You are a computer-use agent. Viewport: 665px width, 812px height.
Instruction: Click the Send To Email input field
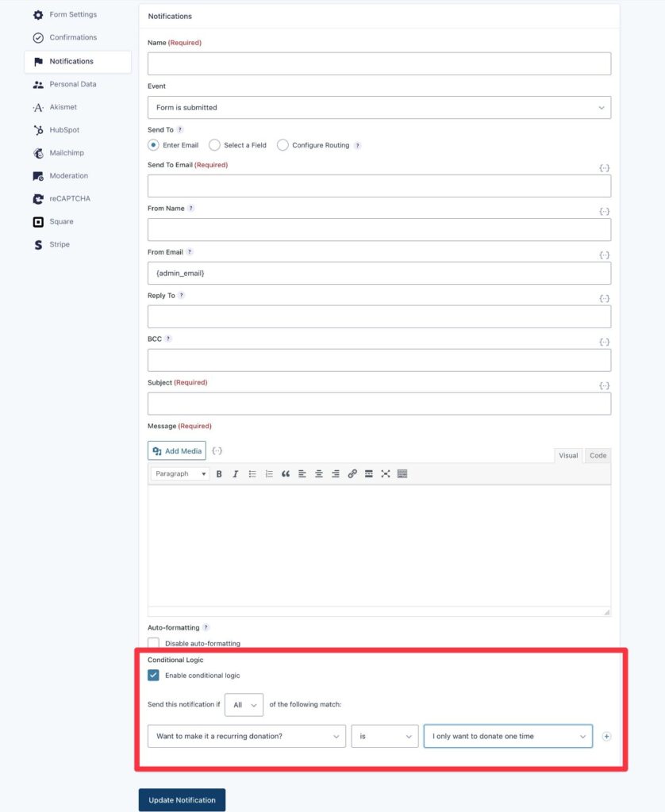click(x=379, y=186)
